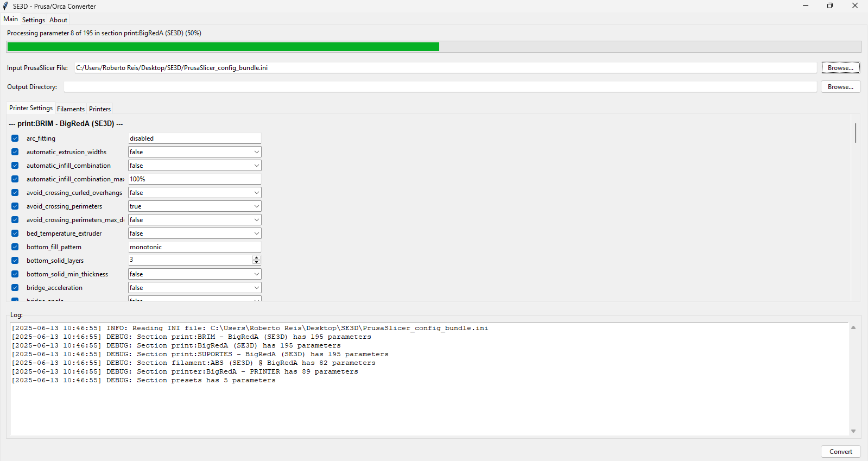Decrease bottom_solid_layers with down arrow

(x=256, y=263)
